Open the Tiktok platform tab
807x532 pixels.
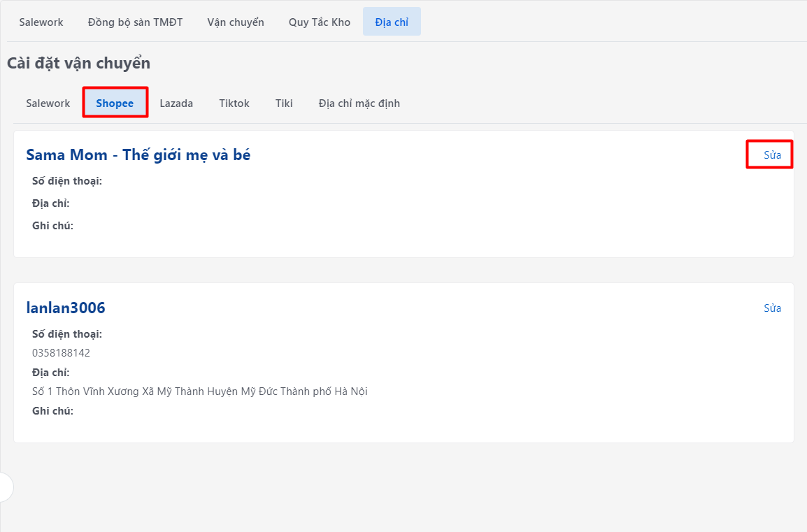[234, 103]
